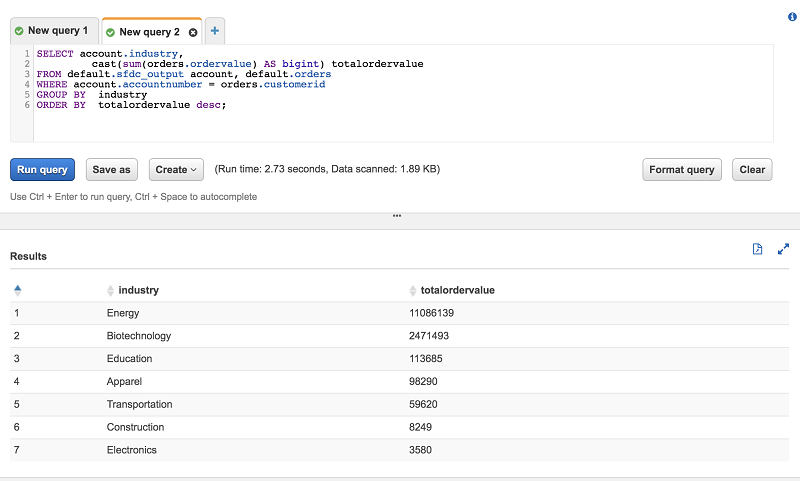This screenshot has width=800, height=481.
Task: Sort by the row number column arrows
Action: pos(18,290)
